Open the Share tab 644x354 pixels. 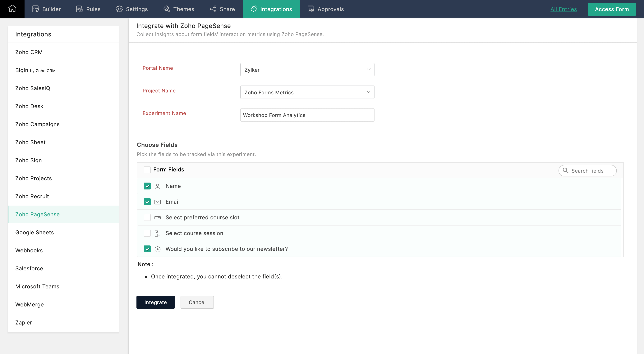coord(222,9)
